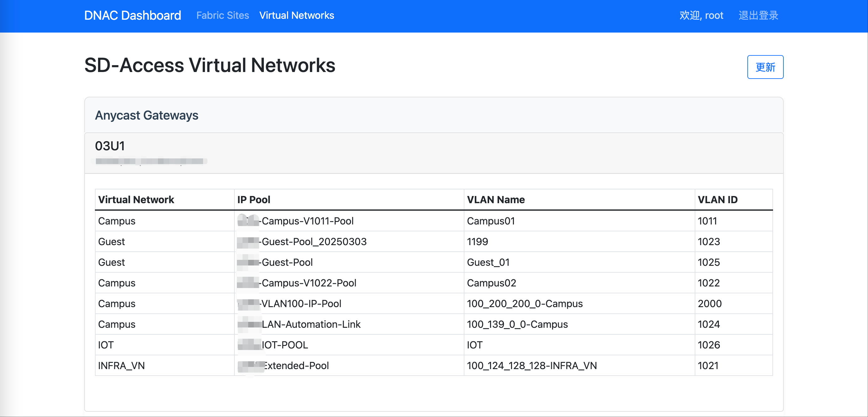This screenshot has height=417, width=868.
Task: Select the Campus-V1022-Pool cell
Action: click(x=349, y=283)
